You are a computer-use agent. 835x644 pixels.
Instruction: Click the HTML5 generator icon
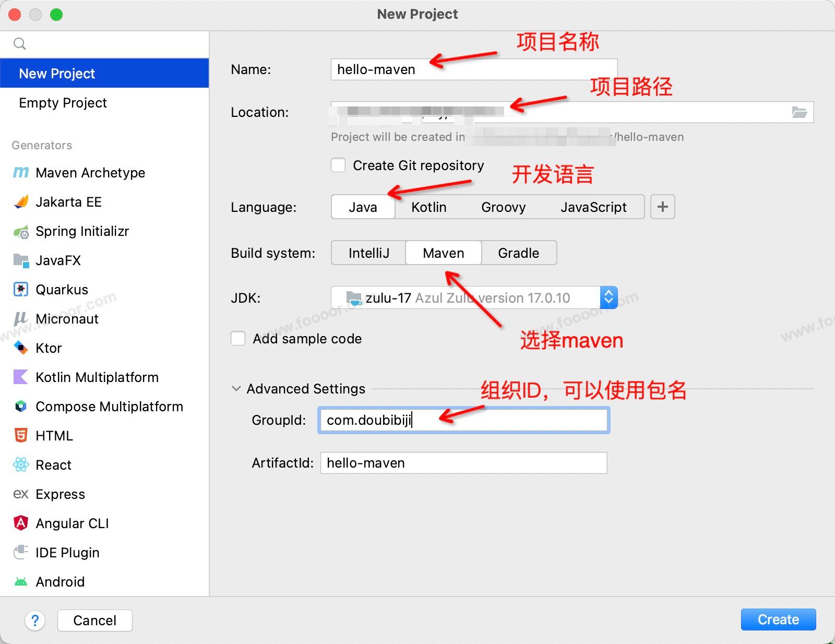(21, 436)
